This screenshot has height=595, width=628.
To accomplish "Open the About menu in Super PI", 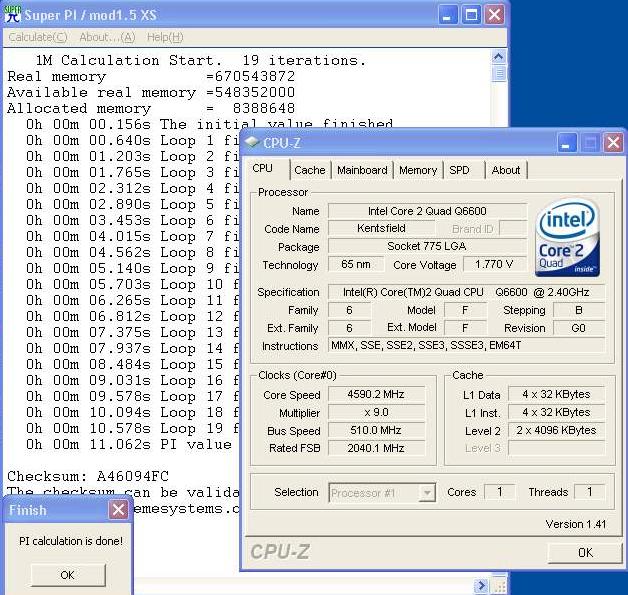I will [x=107, y=37].
